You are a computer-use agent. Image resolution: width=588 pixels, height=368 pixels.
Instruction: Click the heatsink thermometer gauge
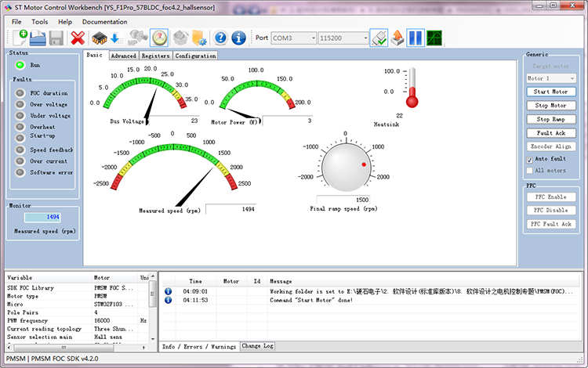click(412, 88)
